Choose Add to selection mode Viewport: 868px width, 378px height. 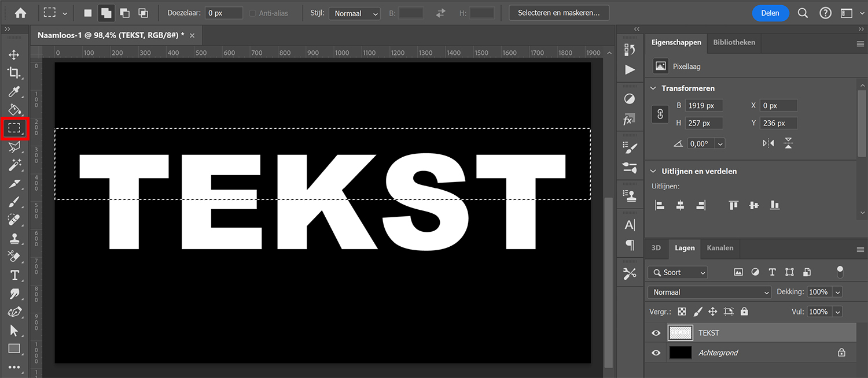point(106,13)
